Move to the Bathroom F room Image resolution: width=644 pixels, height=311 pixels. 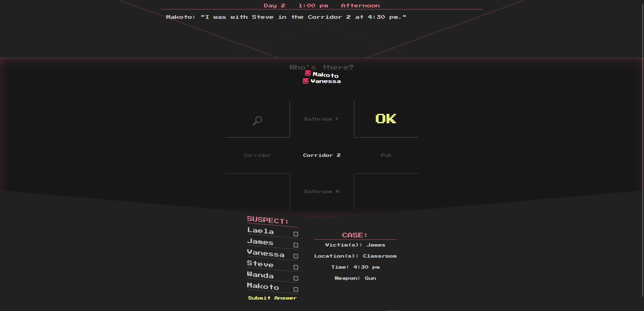322,119
